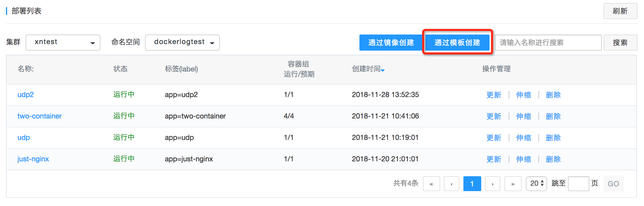The image size is (644, 206).
Task: Open the two-container deployment link
Action: tap(40, 116)
